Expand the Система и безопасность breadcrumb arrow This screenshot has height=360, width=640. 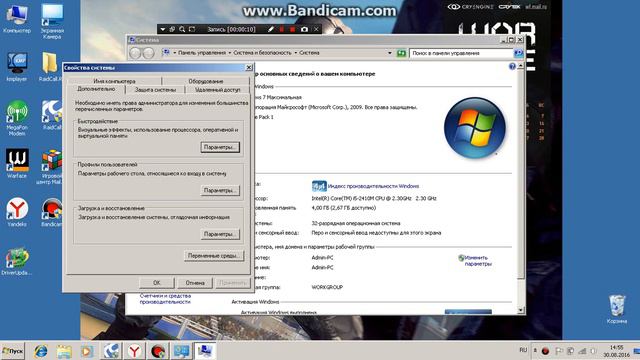pos(296,53)
